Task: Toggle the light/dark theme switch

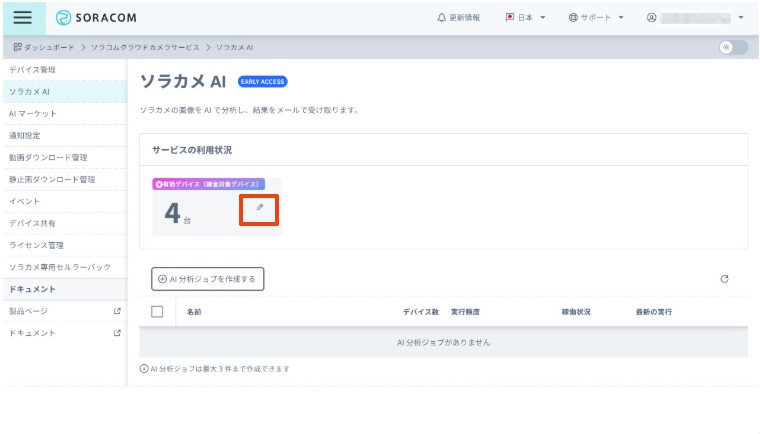Action: click(733, 48)
